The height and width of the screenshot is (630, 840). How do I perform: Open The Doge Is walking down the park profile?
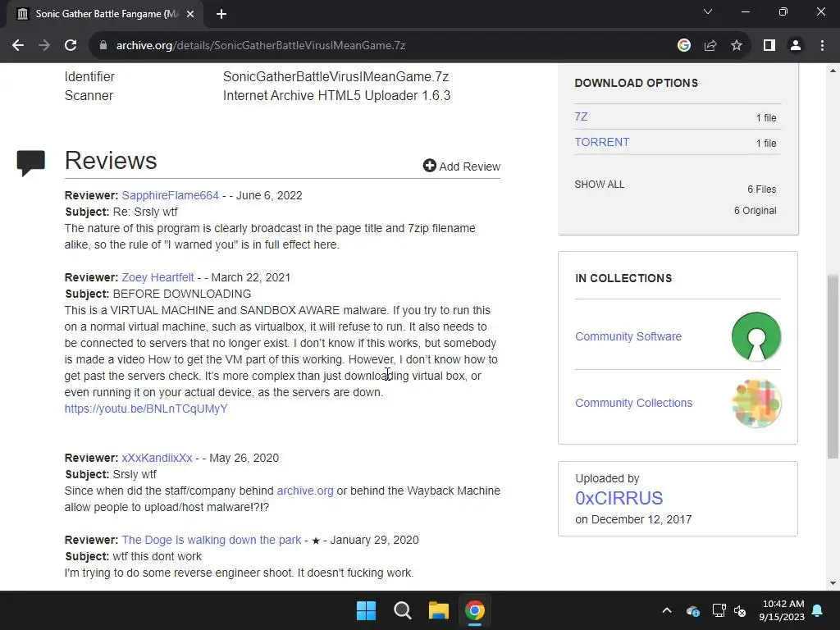tap(211, 540)
